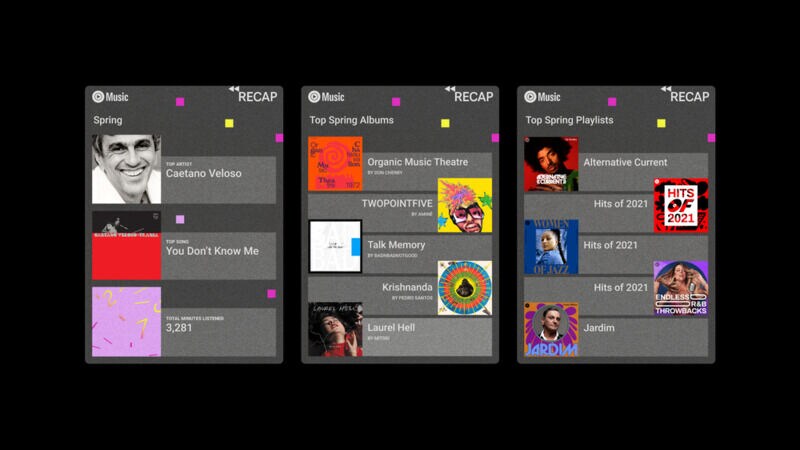Screen dimensions: 800x450
Task: Select the Alternative Current playlist title
Action: (x=625, y=162)
